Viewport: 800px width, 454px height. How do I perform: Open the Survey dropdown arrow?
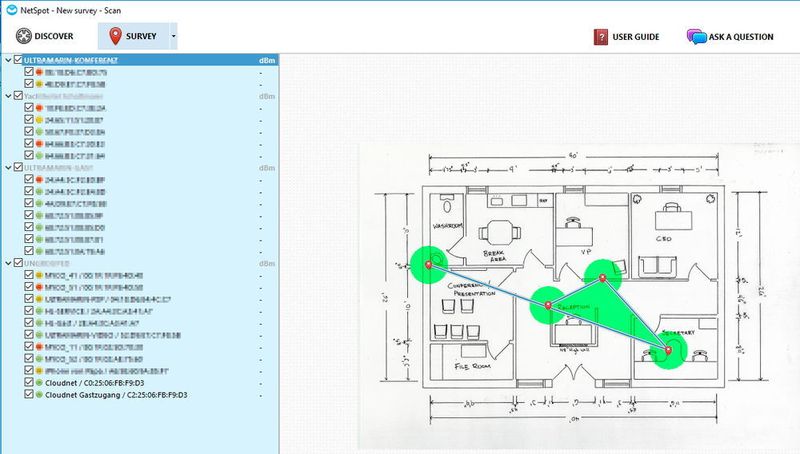click(x=173, y=36)
